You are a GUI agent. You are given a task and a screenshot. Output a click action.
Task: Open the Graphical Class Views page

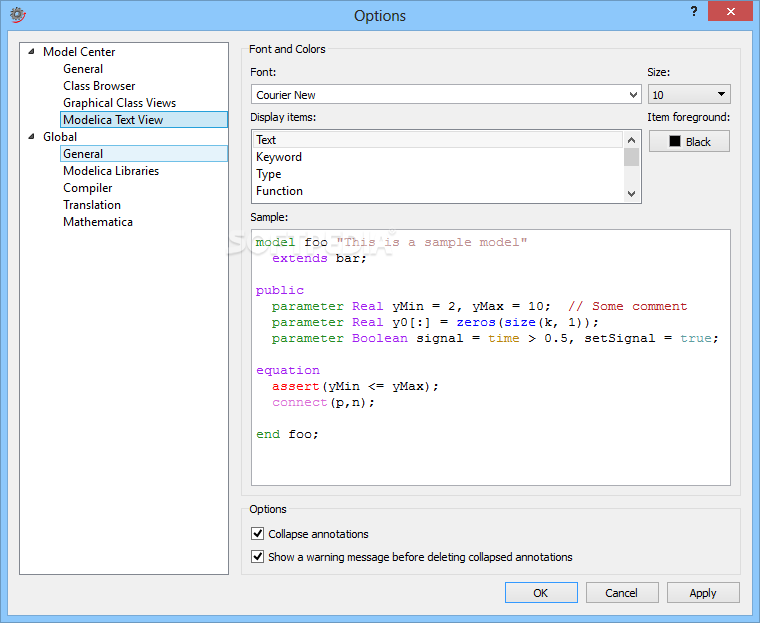point(119,103)
